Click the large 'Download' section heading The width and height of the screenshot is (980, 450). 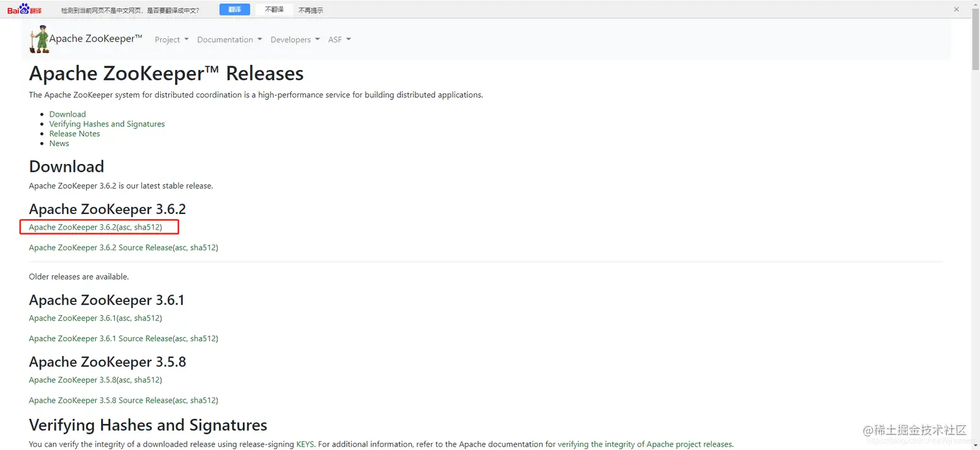click(67, 167)
